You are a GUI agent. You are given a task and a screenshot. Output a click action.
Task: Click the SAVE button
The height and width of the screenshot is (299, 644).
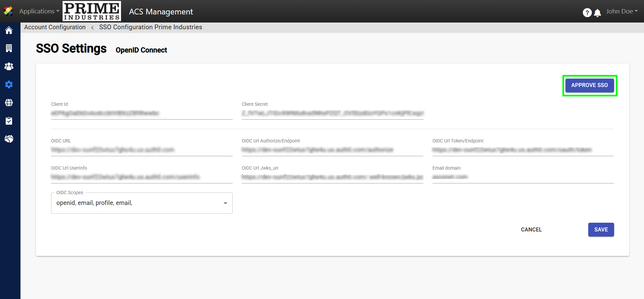point(601,229)
